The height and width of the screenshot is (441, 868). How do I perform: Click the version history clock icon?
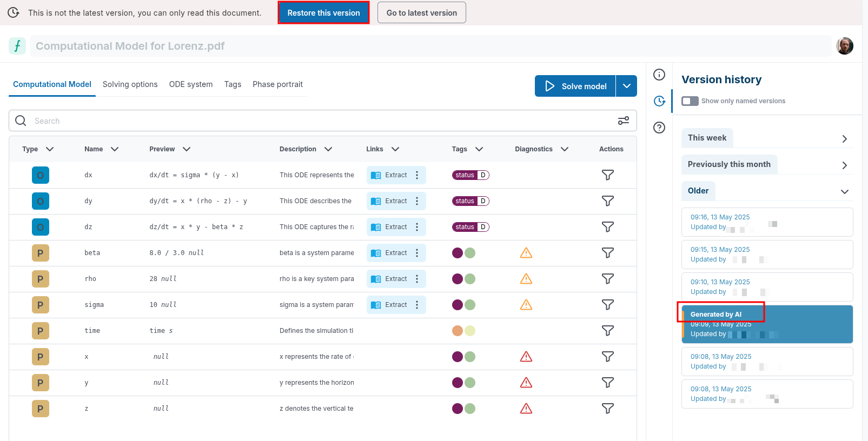point(659,101)
